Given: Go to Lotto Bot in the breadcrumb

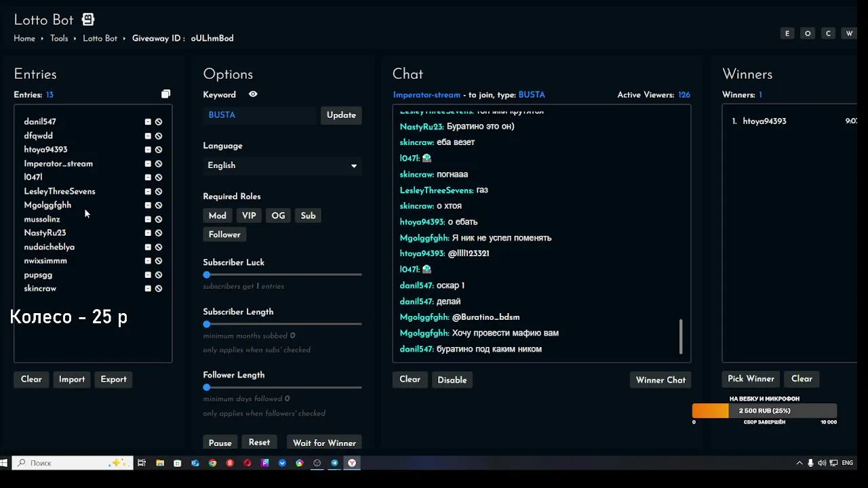Looking at the screenshot, I should pyautogui.click(x=100, y=39).
